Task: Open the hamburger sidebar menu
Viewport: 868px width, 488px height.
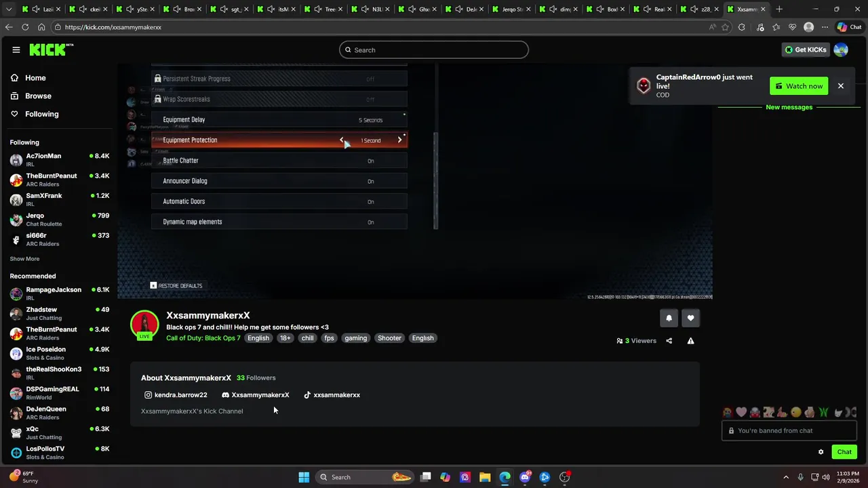Action: point(16,49)
